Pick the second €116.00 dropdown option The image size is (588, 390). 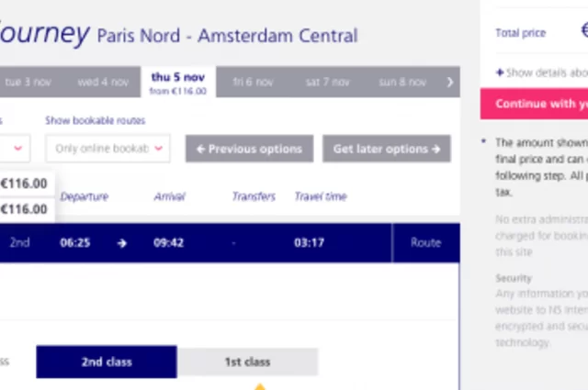25,208
